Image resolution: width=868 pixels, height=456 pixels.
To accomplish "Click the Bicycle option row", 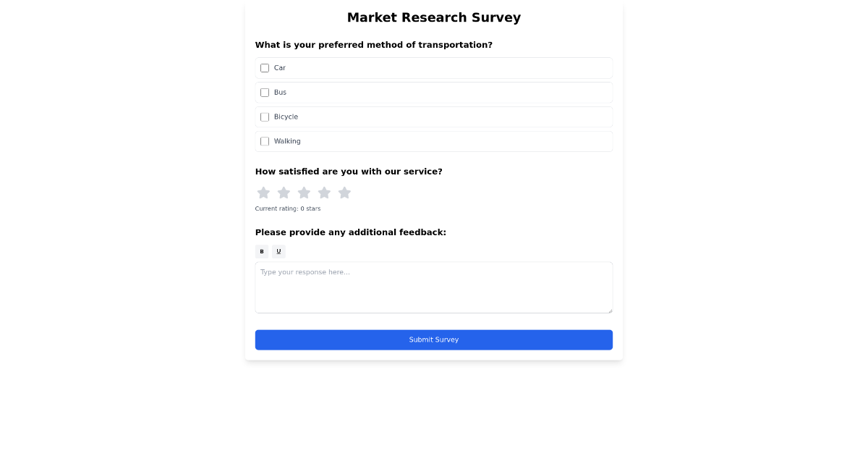I will 434,117.
